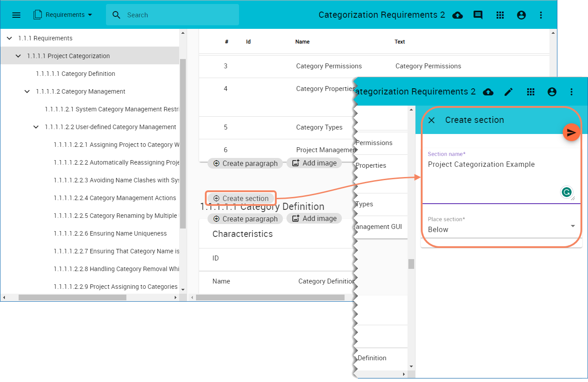Collapse the 1.1.1.1 Project Categorization node
Image resolution: width=588 pixels, height=382 pixels.
coord(18,56)
